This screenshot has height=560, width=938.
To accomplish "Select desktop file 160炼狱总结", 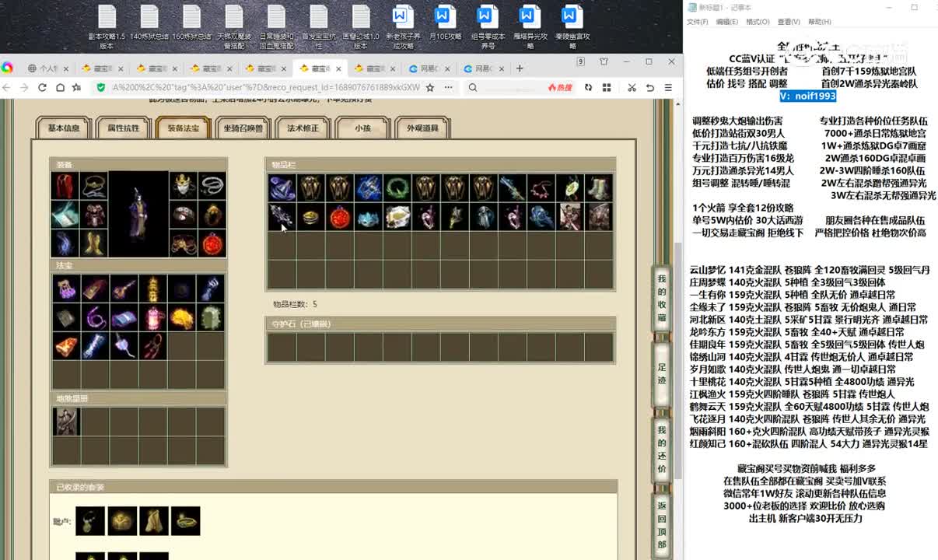I will (191, 23).
